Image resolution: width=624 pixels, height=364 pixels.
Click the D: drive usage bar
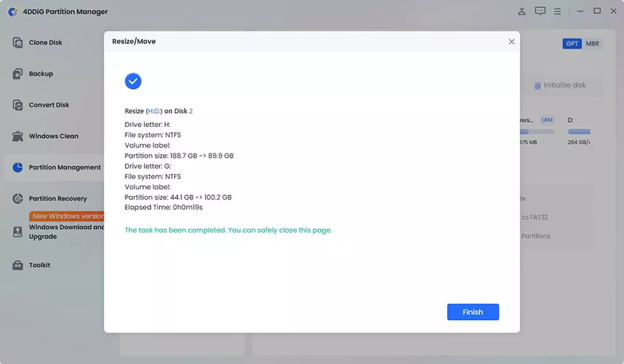pyautogui.click(x=579, y=131)
